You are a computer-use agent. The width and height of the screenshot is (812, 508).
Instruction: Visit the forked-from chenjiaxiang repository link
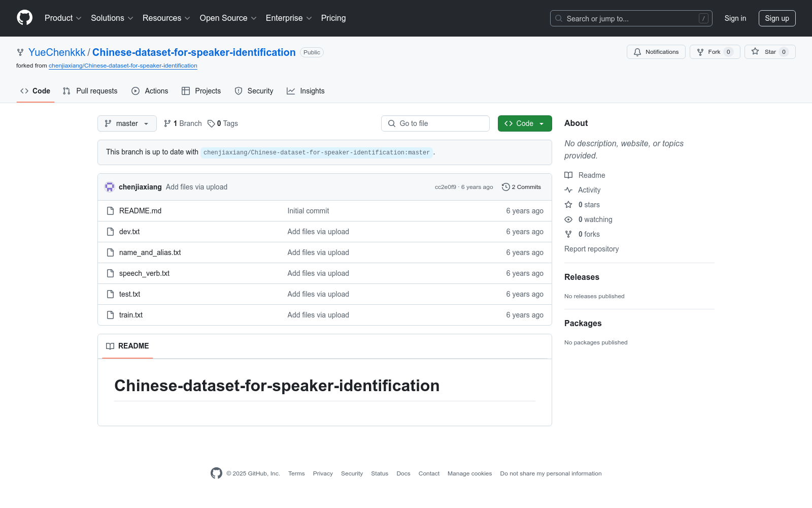coord(123,66)
